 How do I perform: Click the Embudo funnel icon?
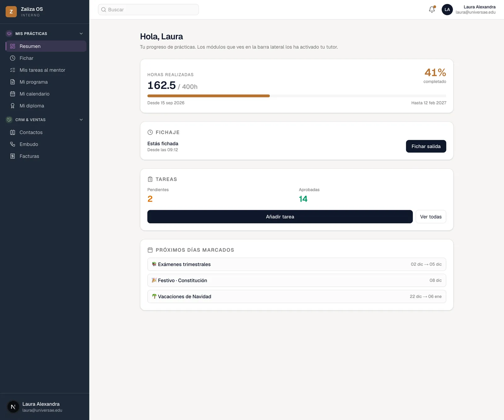pyautogui.click(x=13, y=144)
